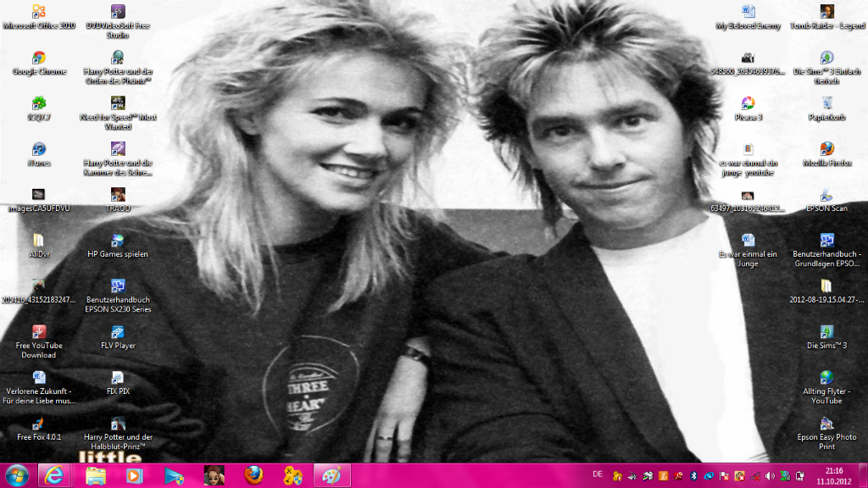Open Internet Explorer in the taskbar
868x488 pixels.
tap(55, 475)
